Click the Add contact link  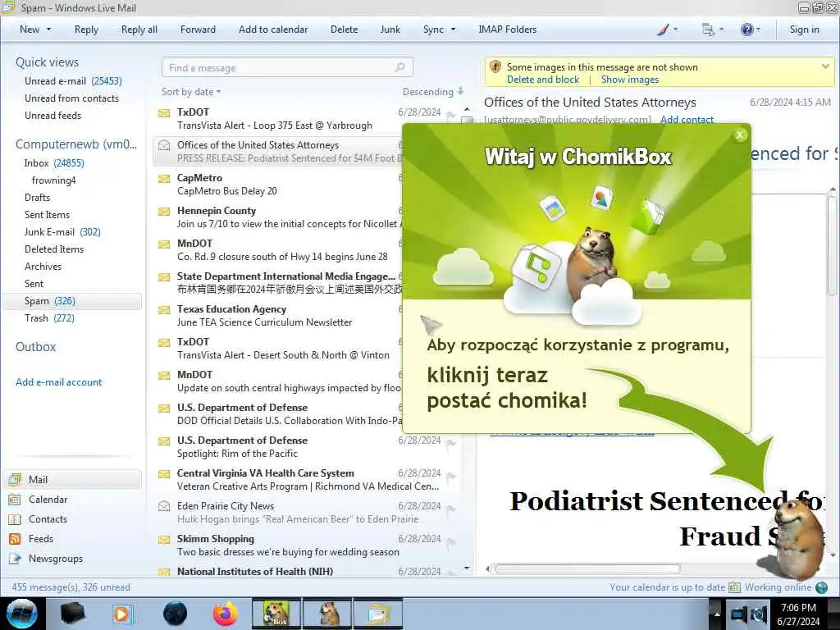[687, 120]
